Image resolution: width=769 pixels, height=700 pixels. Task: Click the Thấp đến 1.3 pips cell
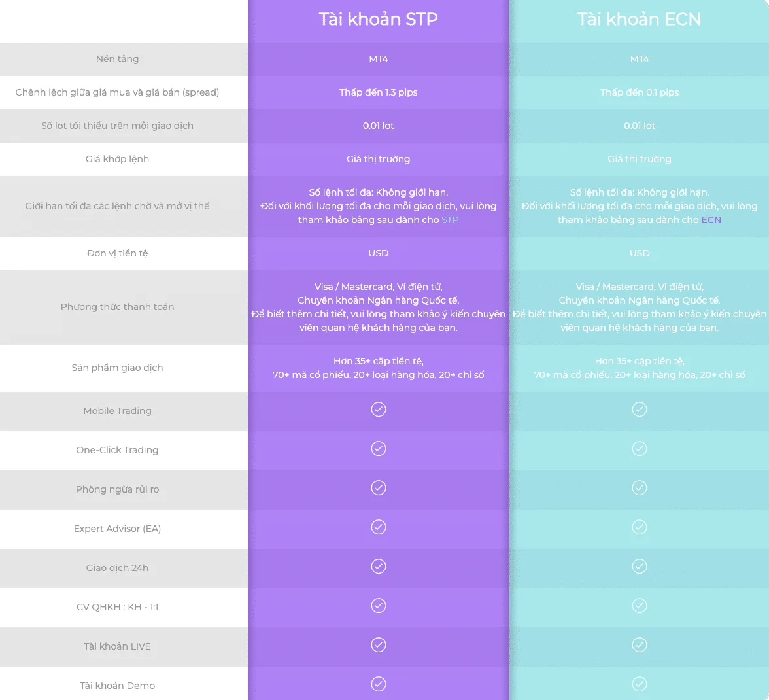pyautogui.click(x=378, y=92)
